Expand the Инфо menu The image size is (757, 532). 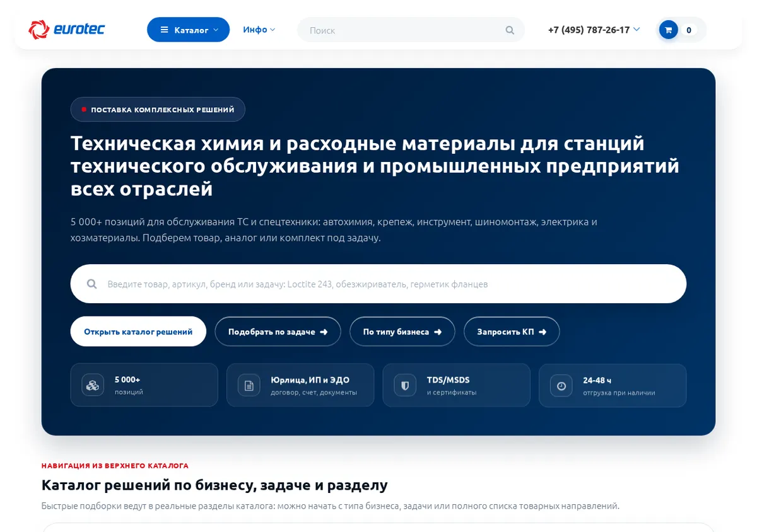[x=259, y=30]
